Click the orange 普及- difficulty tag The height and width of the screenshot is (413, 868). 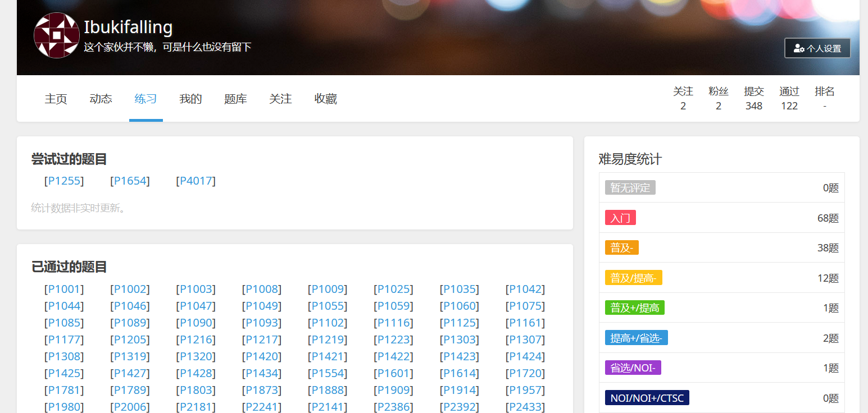click(621, 247)
